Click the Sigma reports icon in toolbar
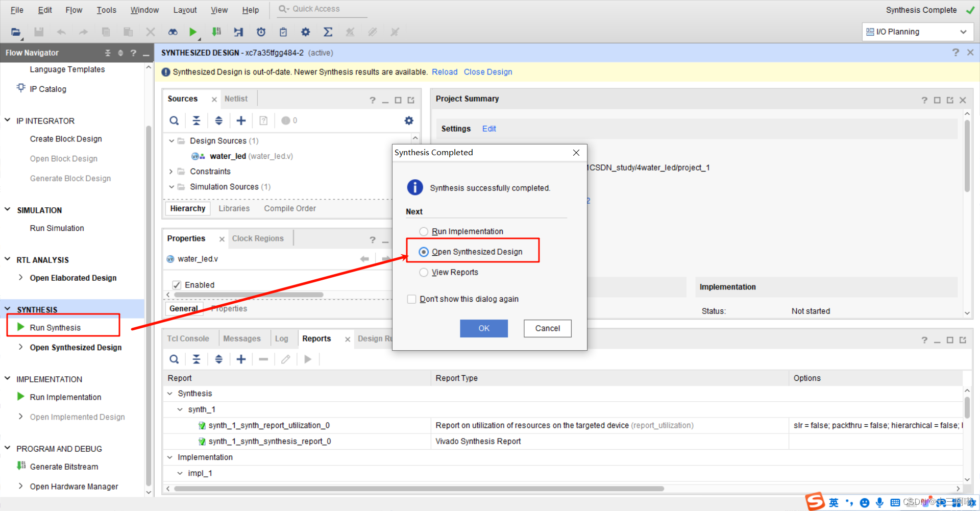 coord(328,32)
